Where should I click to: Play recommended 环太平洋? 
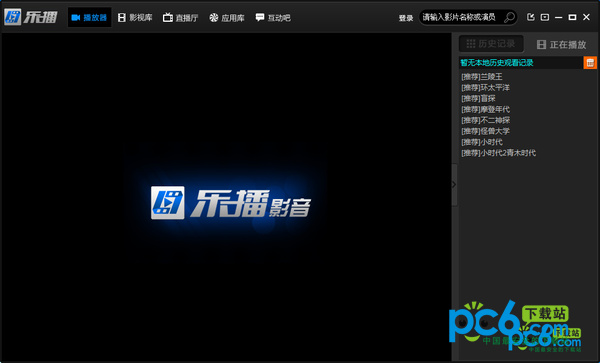486,88
